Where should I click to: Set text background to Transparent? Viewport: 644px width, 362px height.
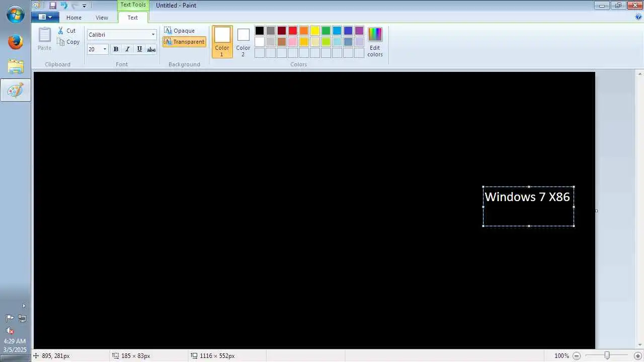pos(184,42)
